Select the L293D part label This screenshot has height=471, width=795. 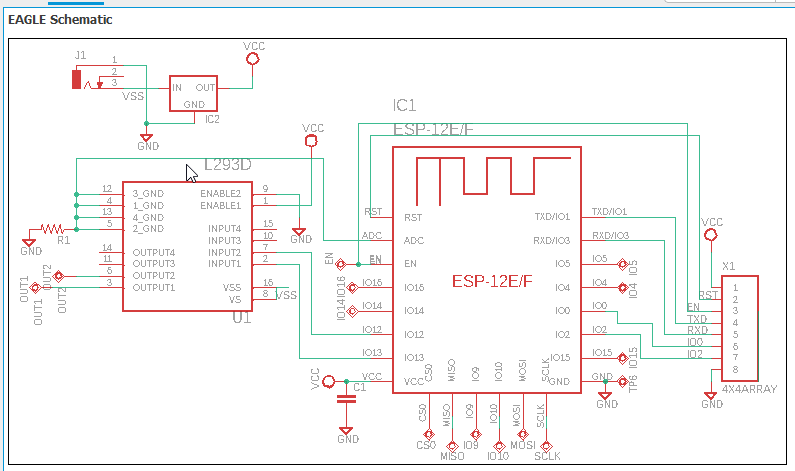click(x=228, y=165)
